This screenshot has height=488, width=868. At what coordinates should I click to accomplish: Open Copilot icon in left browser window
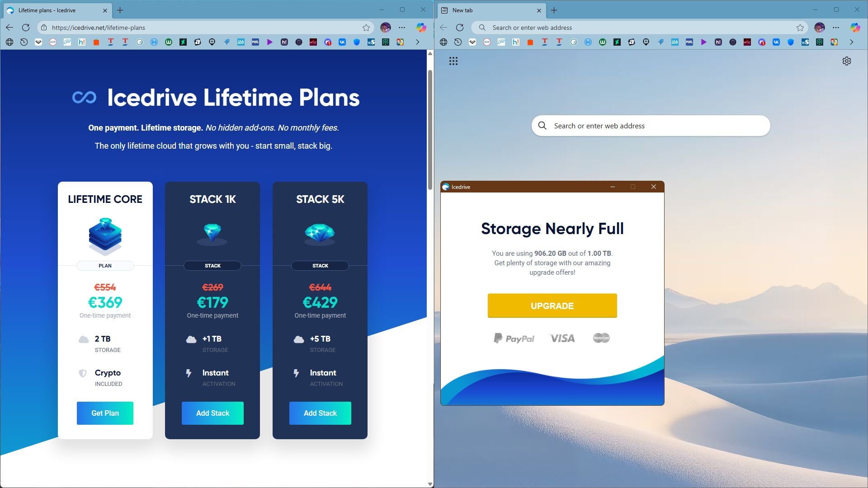point(421,28)
